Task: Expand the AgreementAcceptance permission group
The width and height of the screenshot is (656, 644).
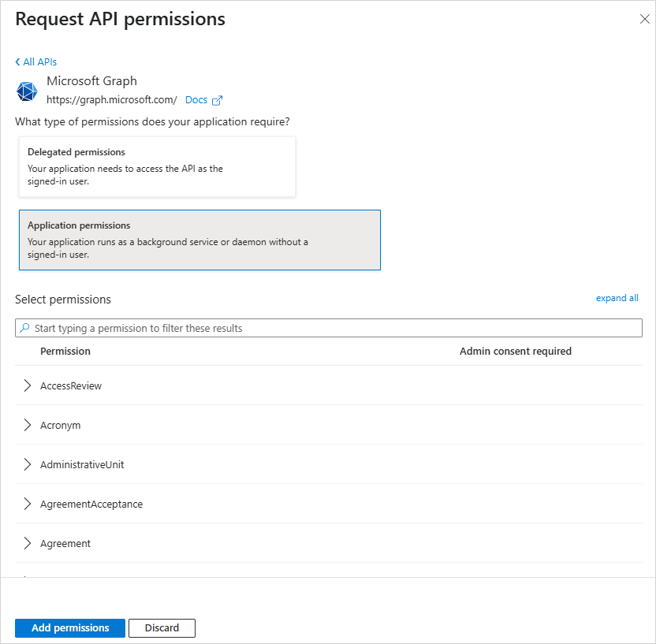Action: pos(28,504)
